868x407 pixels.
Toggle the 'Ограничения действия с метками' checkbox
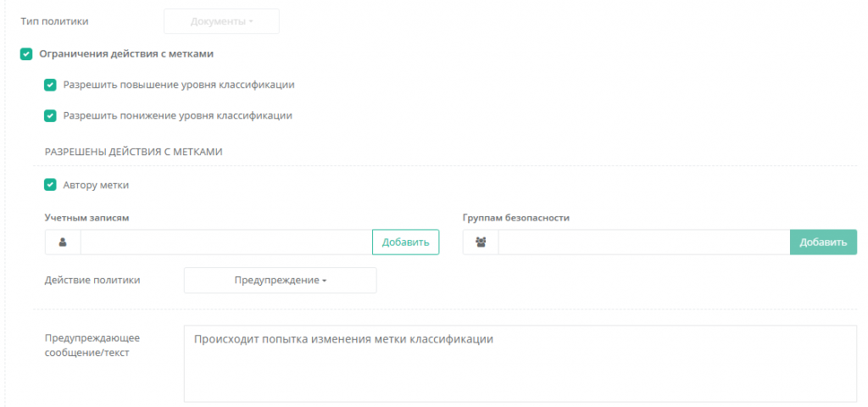[x=26, y=54]
